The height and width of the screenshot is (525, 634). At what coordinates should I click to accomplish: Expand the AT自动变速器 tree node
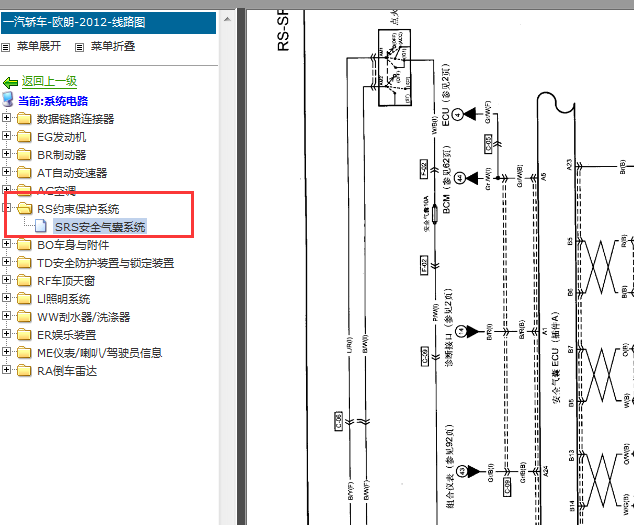coord(6,171)
